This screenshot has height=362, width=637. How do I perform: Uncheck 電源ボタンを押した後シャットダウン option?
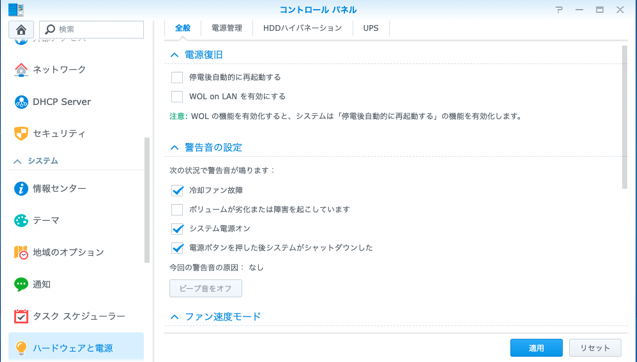pos(177,247)
